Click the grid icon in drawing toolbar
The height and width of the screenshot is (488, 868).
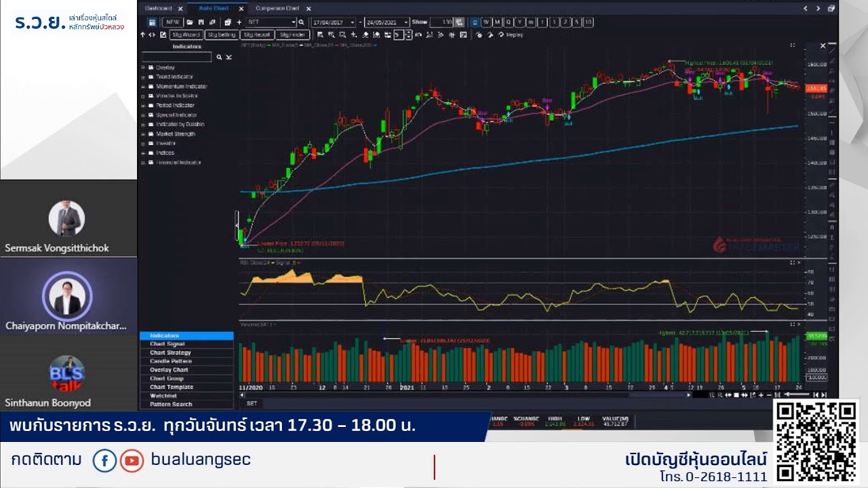pos(452,35)
